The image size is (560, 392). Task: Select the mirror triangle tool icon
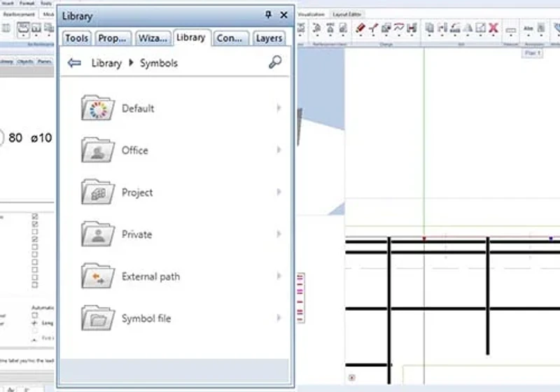(468, 28)
